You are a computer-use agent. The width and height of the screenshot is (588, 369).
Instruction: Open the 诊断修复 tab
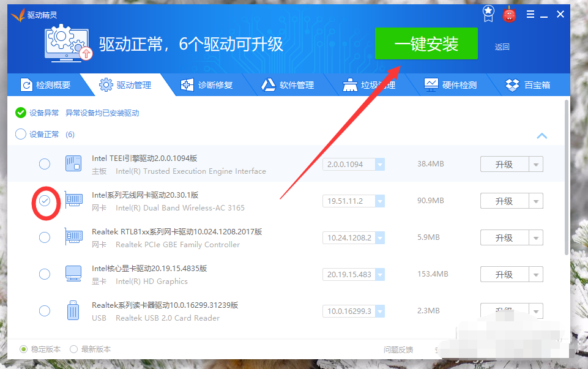[207, 85]
